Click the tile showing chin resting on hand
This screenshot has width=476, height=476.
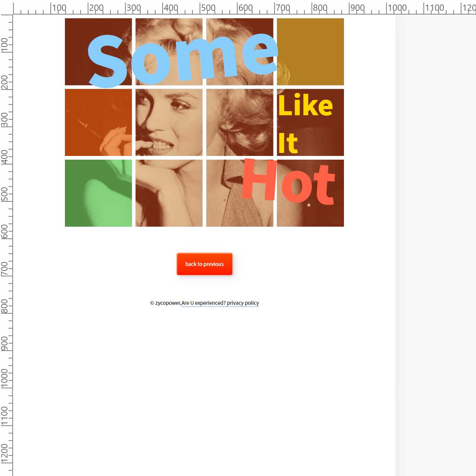point(169,193)
